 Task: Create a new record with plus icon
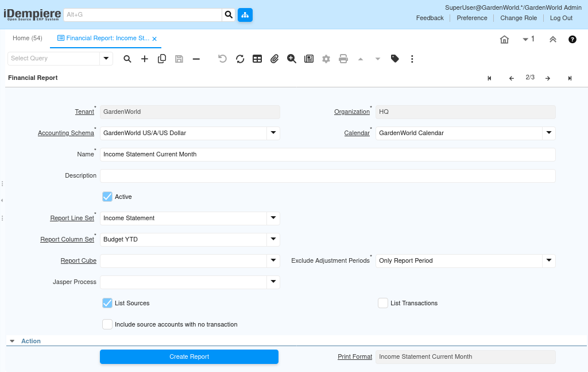tap(144, 59)
